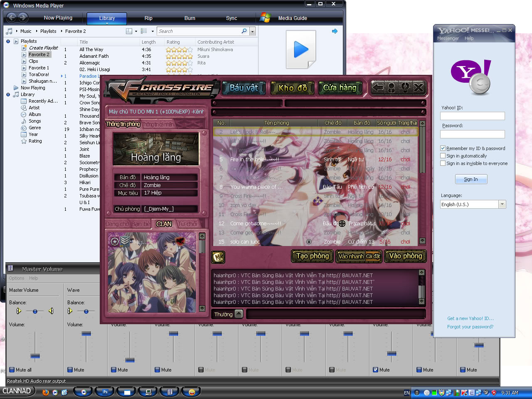
Task: Click the Yahoo! ID input field
Action: pos(473,116)
